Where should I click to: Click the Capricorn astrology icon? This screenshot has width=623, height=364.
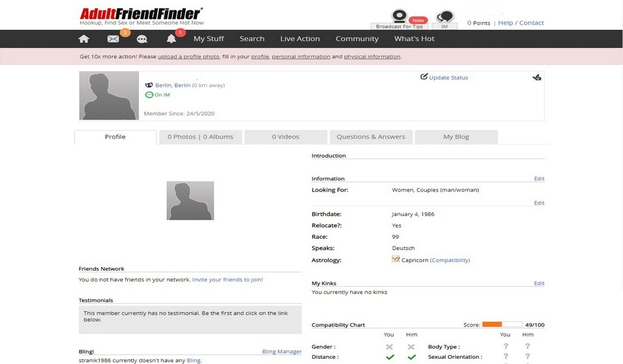396,260
